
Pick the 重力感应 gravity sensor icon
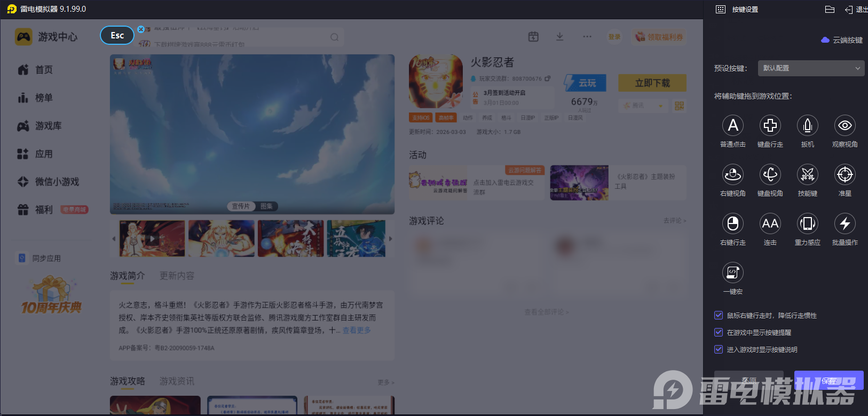808,223
